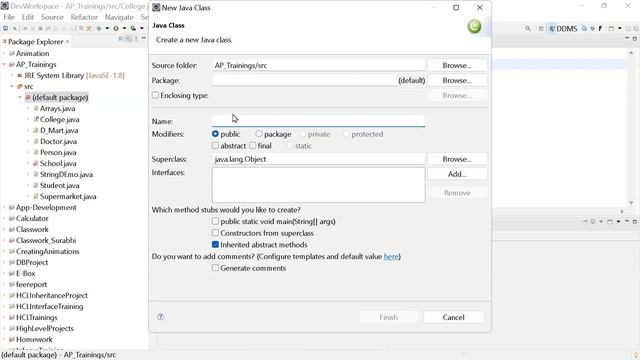This screenshot has width=640, height=360.
Task: Click the New toolbar icon in Eclipse
Action: pyautogui.click(x=5, y=28)
